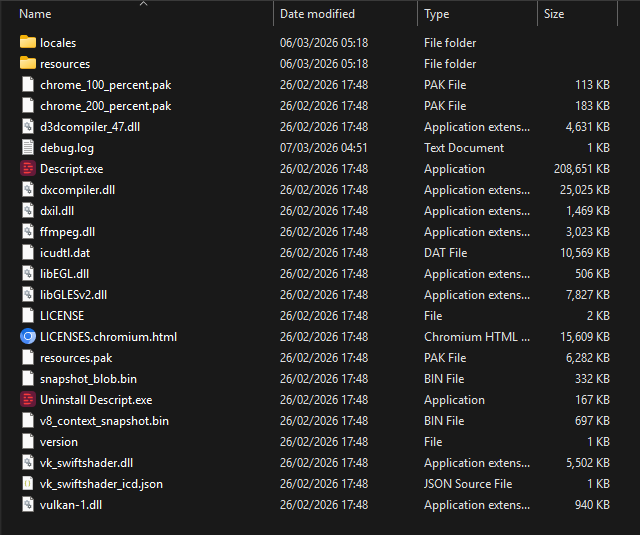The height and width of the screenshot is (535, 640).
Task: Click the d3dcompiler_47.dll file icon
Action: tap(28, 127)
